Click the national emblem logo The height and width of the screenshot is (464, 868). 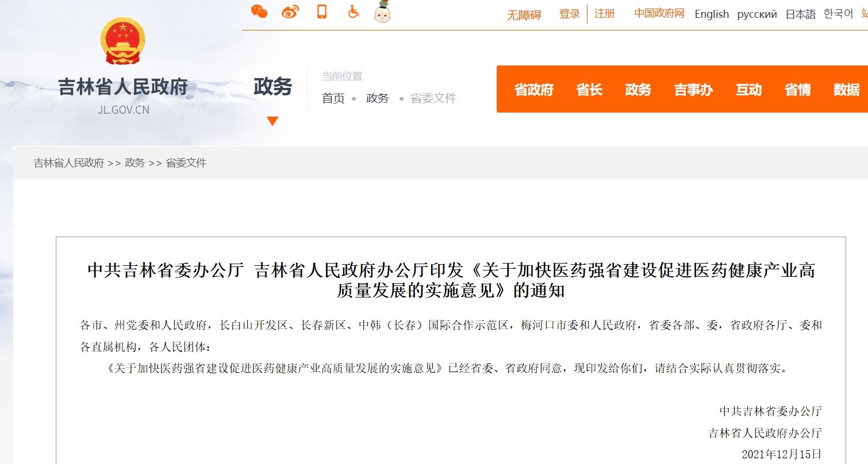tap(123, 41)
